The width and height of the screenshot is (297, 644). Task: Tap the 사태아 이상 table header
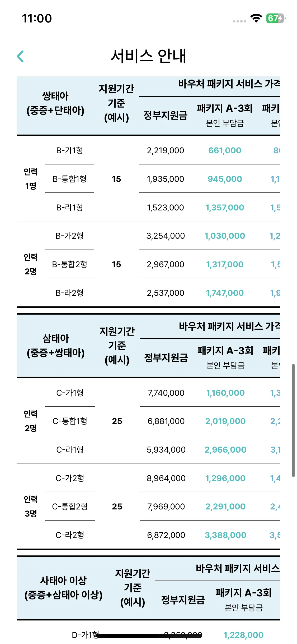[63, 588]
